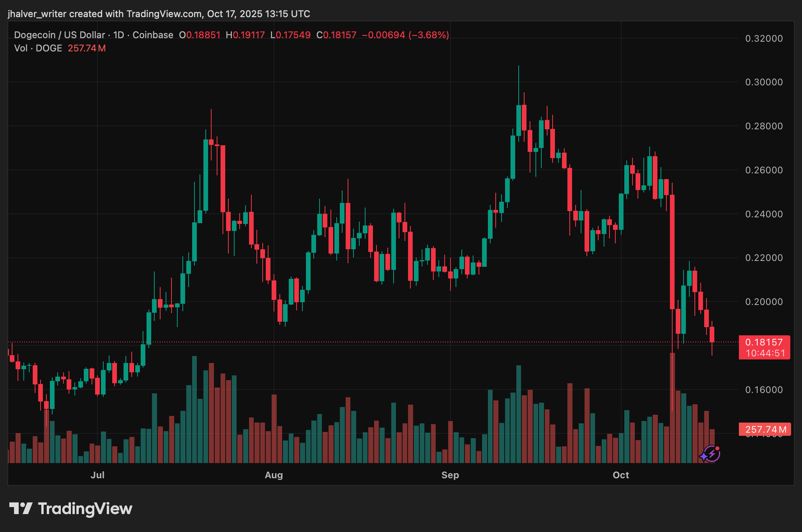Click the purple lightning bolt events icon
802x532 pixels.
click(x=712, y=454)
